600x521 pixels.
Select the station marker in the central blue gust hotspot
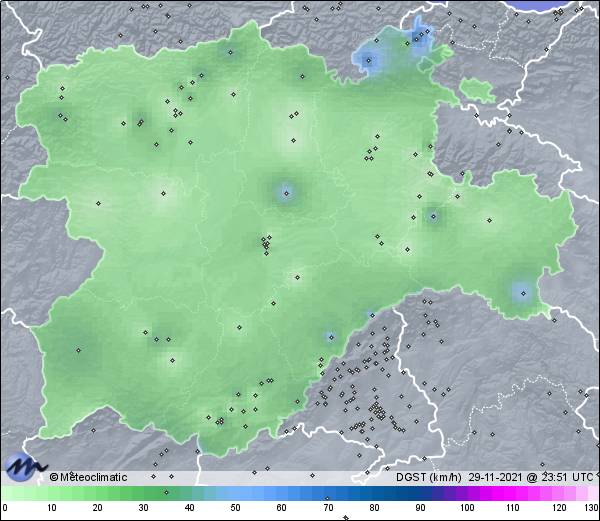(x=286, y=193)
